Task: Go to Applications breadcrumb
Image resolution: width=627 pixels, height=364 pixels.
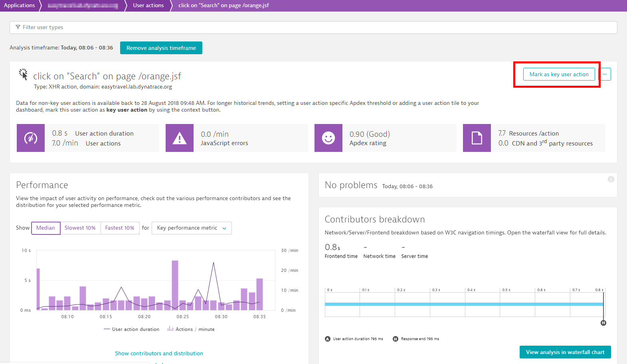Action: point(19,6)
